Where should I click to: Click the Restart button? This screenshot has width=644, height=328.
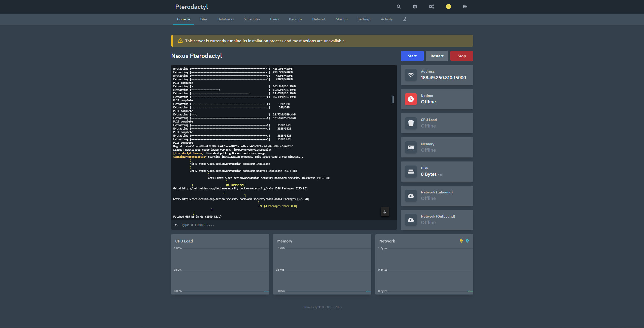click(x=437, y=56)
